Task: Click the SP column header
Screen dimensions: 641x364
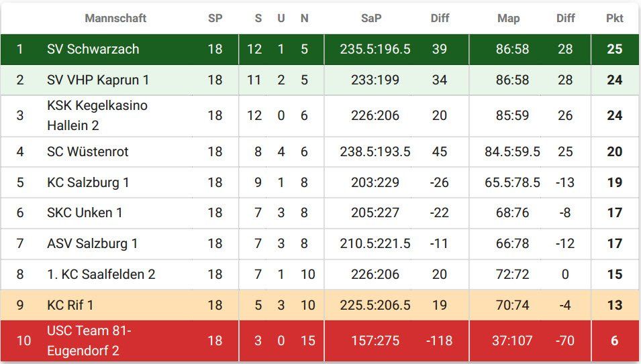Action: pos(215,18)
